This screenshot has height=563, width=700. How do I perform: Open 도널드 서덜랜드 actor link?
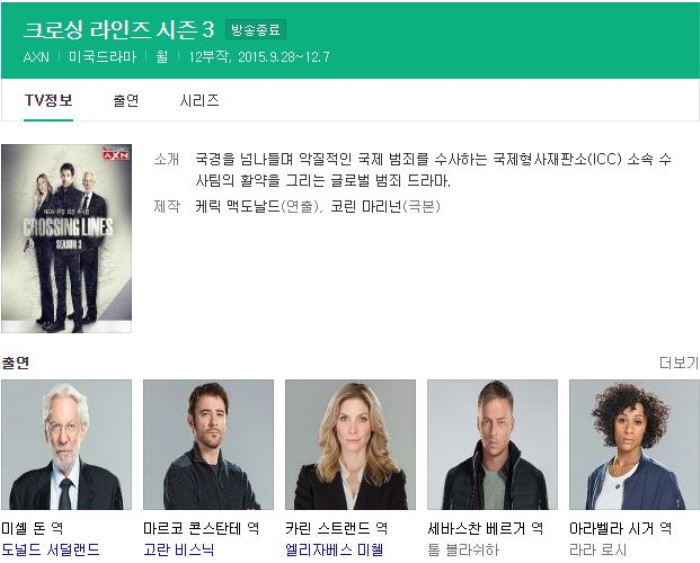click(x=50, y=549)
